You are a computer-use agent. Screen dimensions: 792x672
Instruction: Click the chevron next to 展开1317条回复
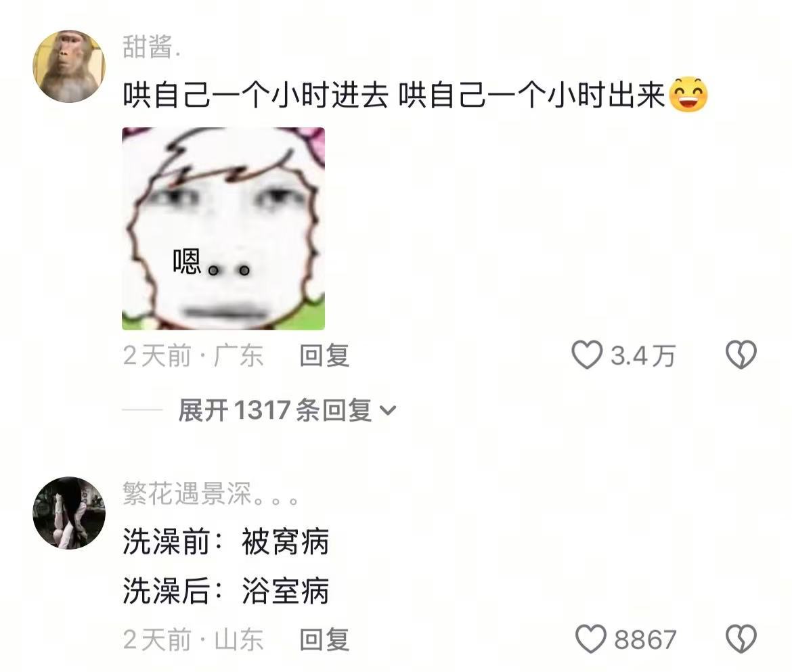387,411
